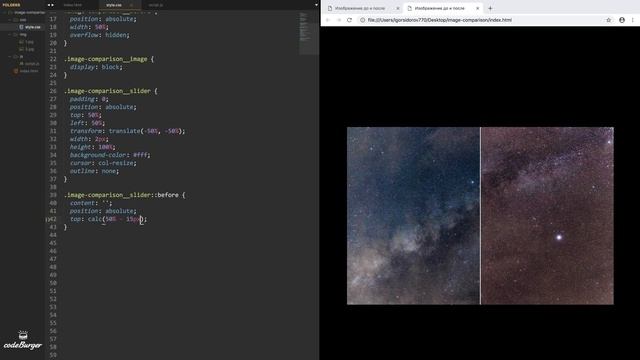
Task: Open the Chrome three-dot menu
Action: 633,20
